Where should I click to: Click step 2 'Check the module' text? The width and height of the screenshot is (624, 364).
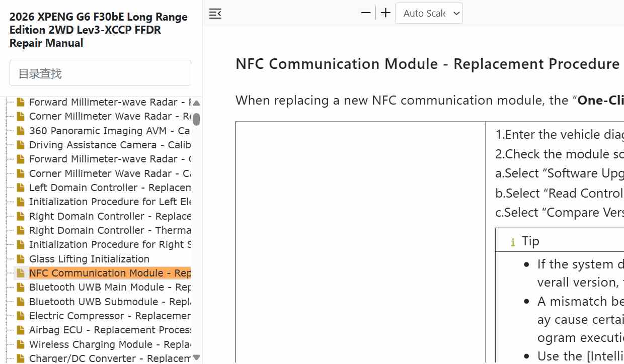click(560, 154)
